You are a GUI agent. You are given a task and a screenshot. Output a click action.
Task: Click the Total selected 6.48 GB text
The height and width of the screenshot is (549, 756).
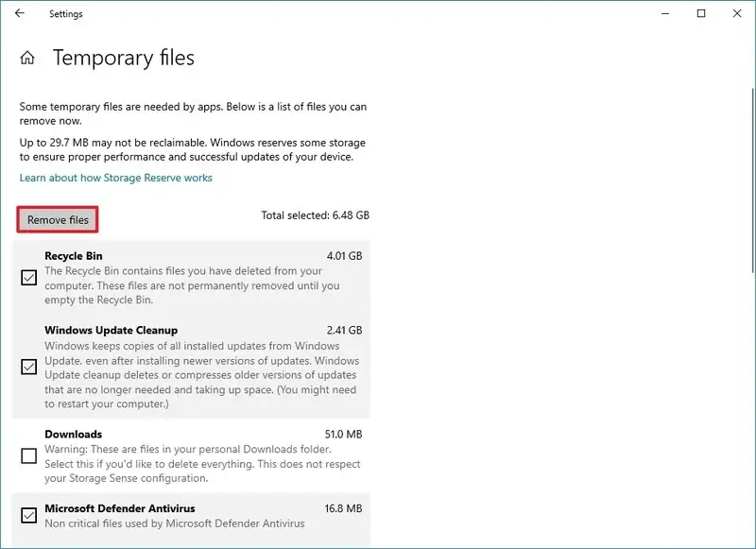pyautogui.click(x=315, y=215)
